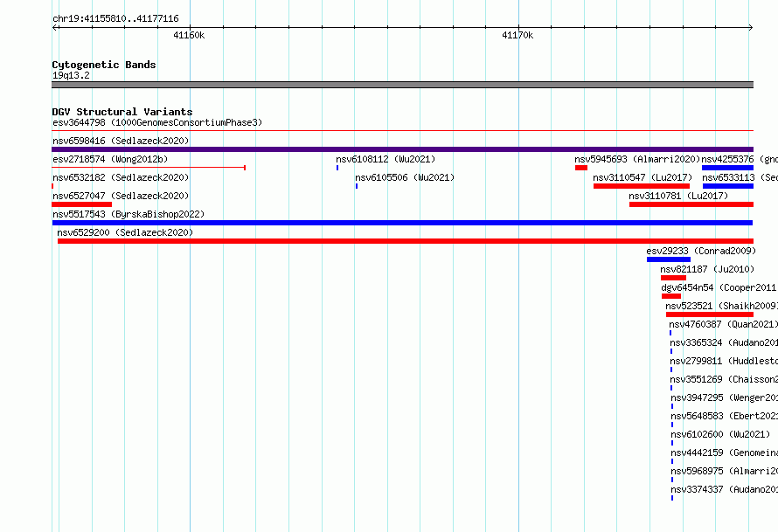Click the esv3644798 (1000GenomesConsortiumPhase3) variant label
The image size is (778, 532).
click(157, 122)
